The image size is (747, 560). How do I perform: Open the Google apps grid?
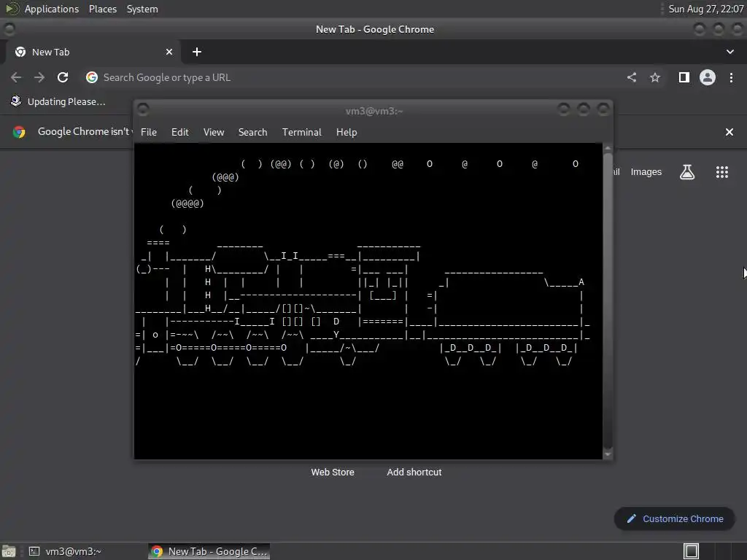pos(722,172)
